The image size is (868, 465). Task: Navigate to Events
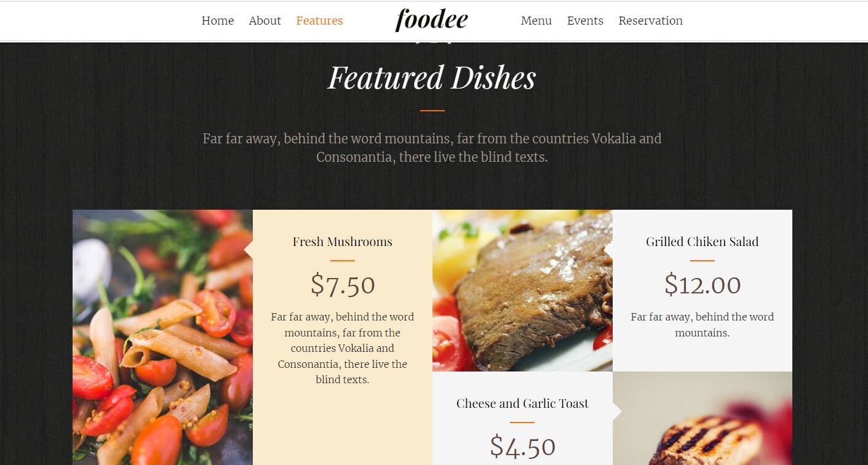[585, 20]
